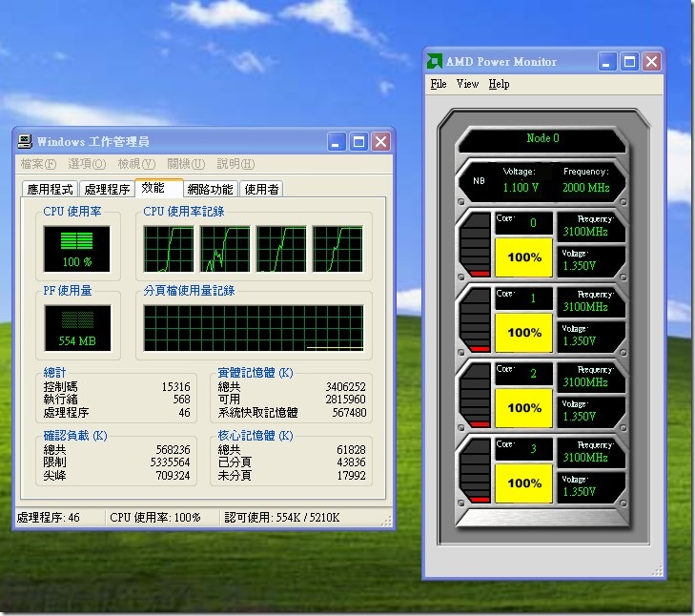This screenshot has width=695, height=616.
Task: Click the first CPU usage history graph
Action: pos(169,249)
